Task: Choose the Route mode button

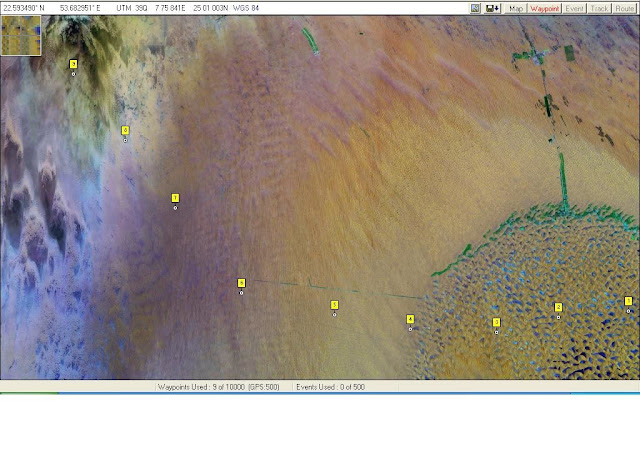Action: point(624,8)
